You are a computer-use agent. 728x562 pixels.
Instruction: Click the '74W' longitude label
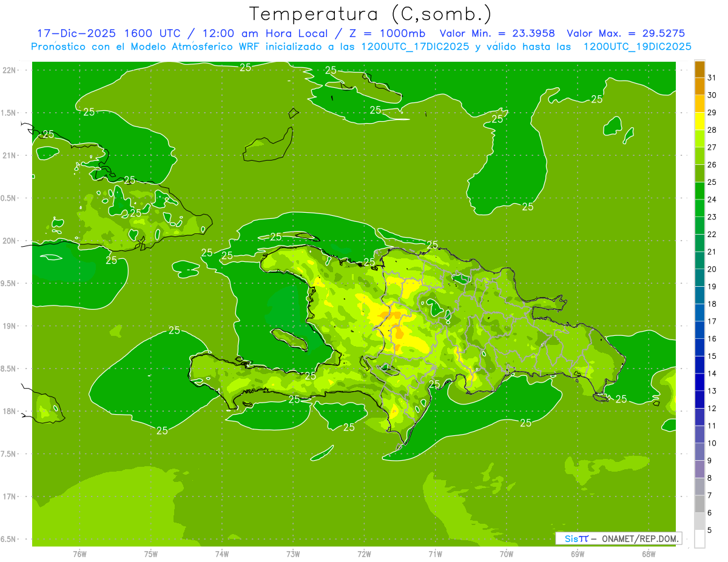[x=222, y=554]
